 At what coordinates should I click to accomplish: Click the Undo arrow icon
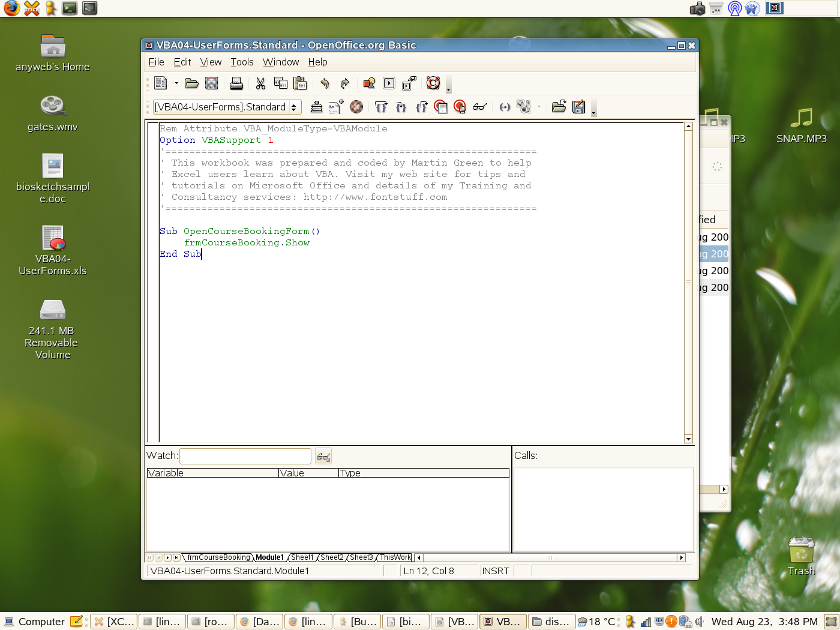coord(325,83)
